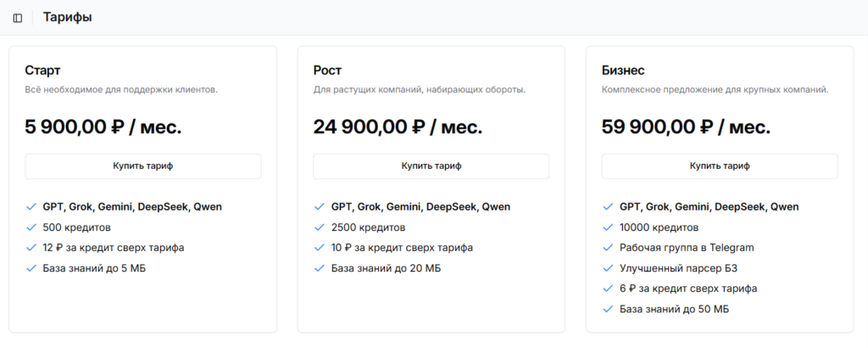
Task: Click checkmark beside '2500 кредитов'
Action: tap(320, 227)
